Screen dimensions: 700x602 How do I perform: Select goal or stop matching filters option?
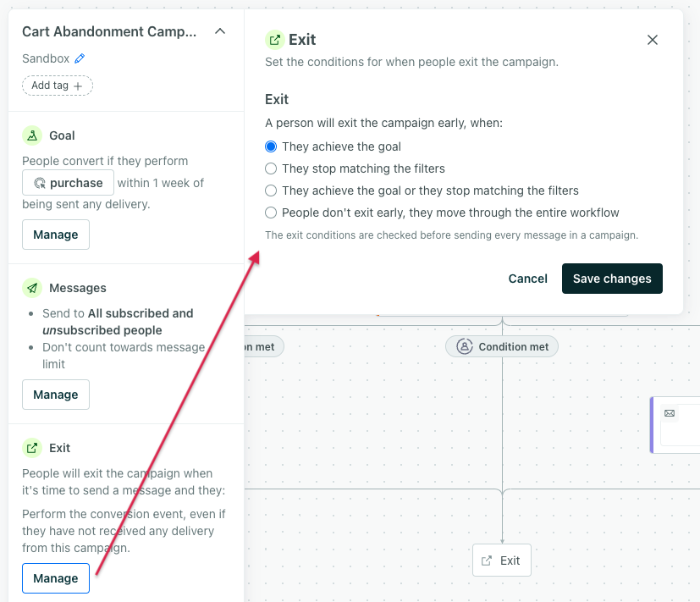271,191
